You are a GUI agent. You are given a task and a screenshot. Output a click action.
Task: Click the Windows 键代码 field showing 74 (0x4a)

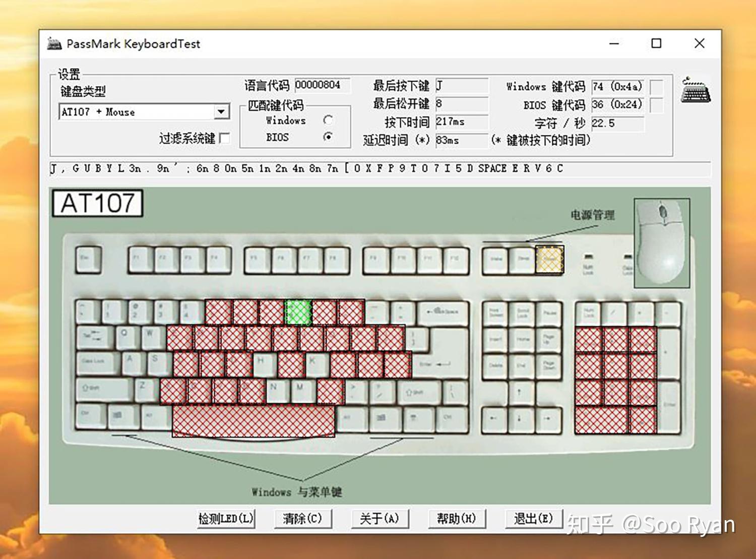point(618,87)
